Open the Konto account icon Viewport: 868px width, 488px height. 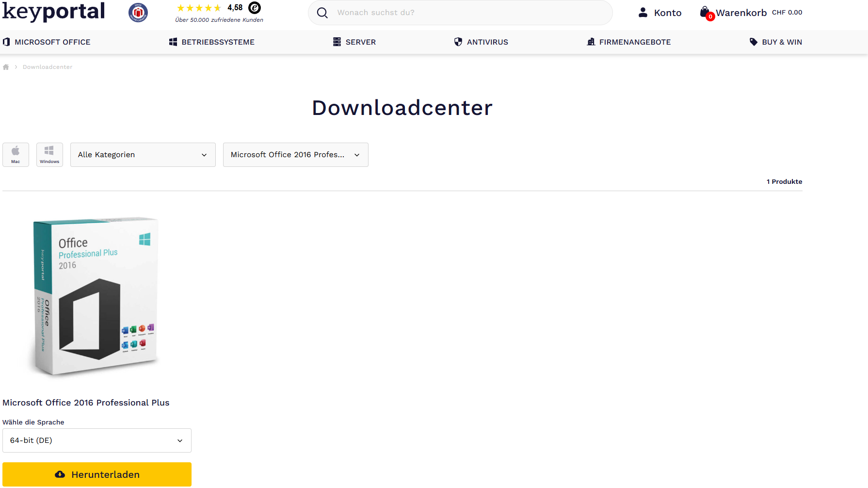(x=643, y=13)
